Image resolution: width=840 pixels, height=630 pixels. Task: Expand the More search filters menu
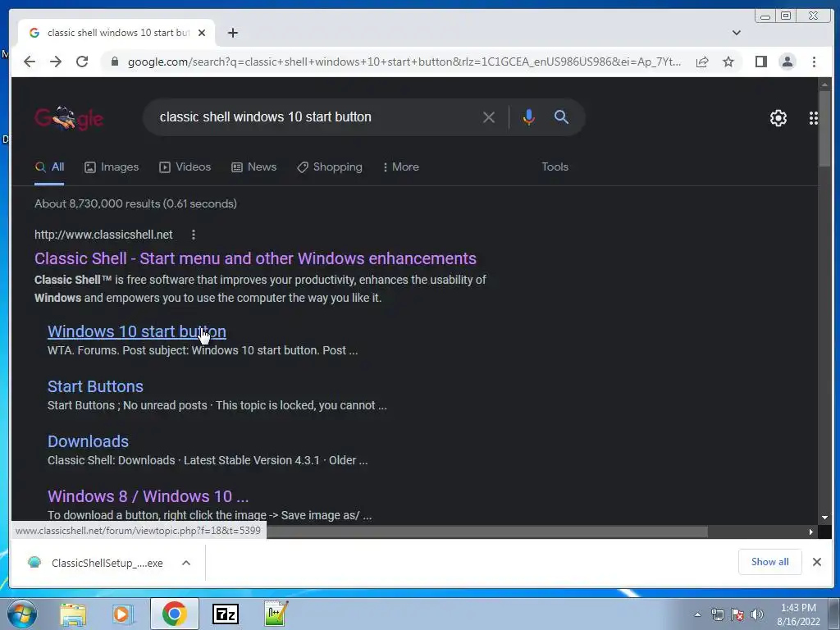point(400,167)
